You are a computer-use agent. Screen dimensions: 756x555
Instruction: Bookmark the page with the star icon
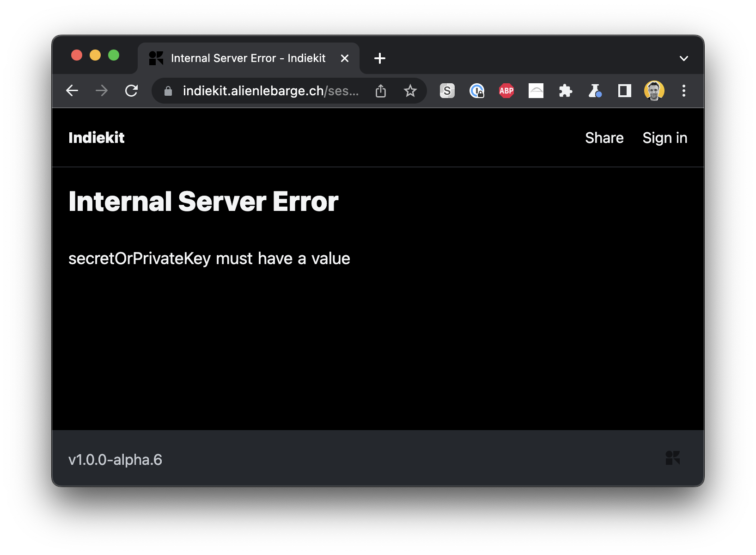(x=410, y=91)
